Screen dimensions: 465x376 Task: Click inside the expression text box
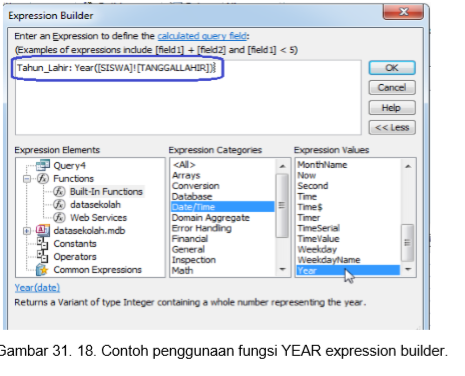[188, 97]
